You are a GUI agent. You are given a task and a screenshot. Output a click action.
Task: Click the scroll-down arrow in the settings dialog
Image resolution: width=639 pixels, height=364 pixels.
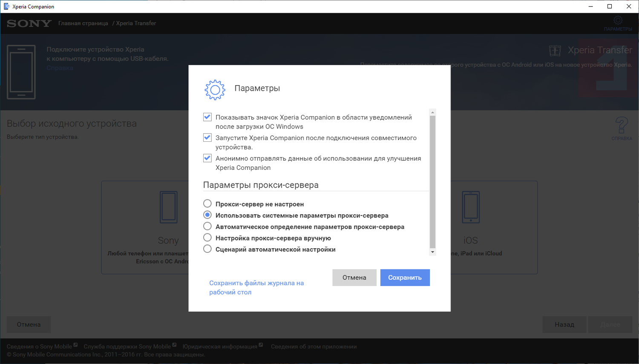pyautogui.click(x=432, y=252)
